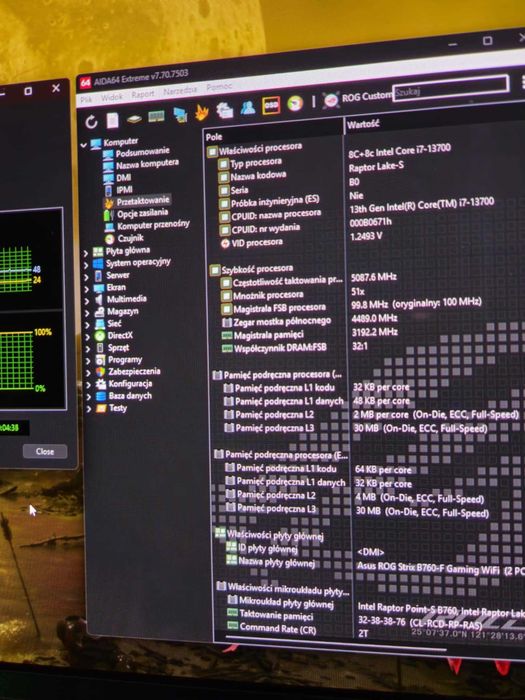Launch the disk benchmark drive icon
The image size is (525, 700).
pos(134,118)
